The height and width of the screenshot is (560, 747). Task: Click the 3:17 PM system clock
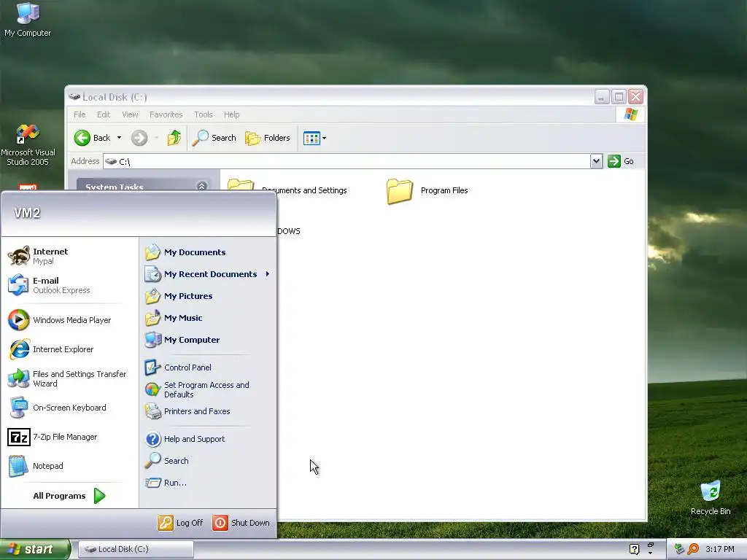click(720, 549)
